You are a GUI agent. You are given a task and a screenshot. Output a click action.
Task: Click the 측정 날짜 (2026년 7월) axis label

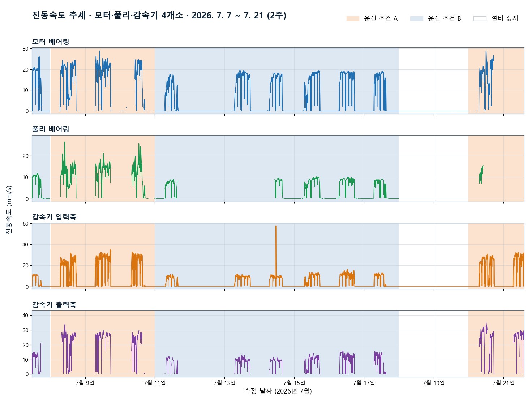[x=278, y=391]
